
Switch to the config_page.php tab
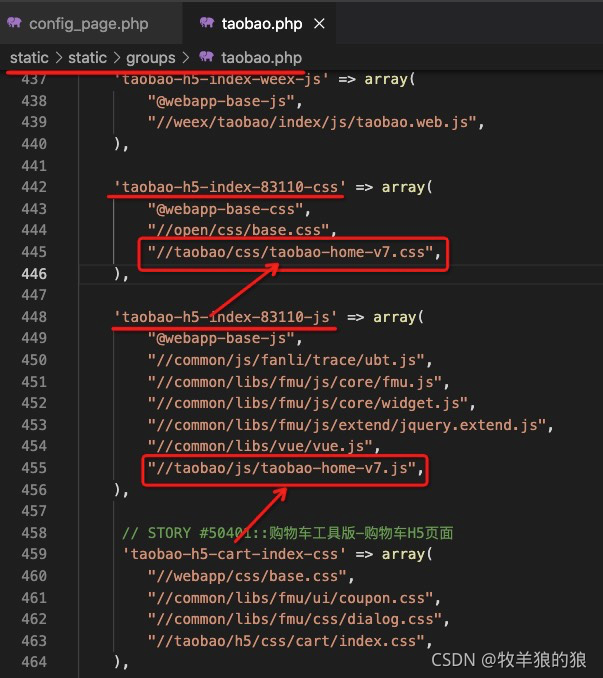(x=89, y=24)
